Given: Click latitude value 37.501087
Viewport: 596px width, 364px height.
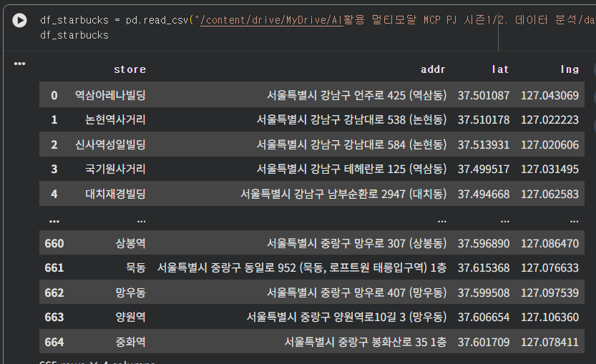Looking at the screenshot, I should [484, 95].
